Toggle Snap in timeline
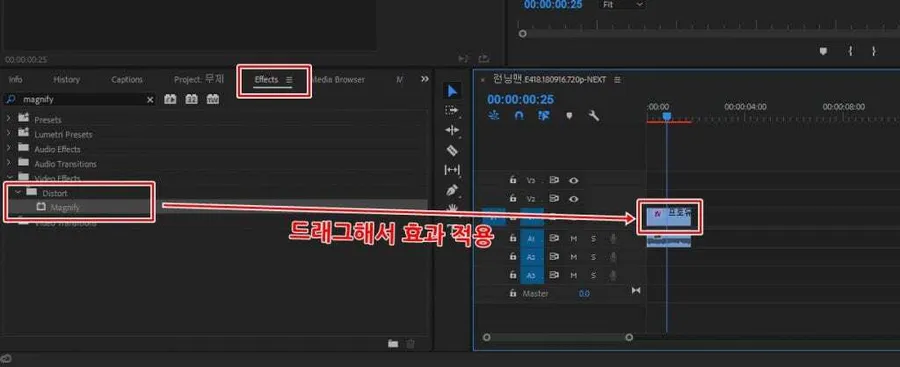This screenshot has width=900, height=367. [519, 115]
